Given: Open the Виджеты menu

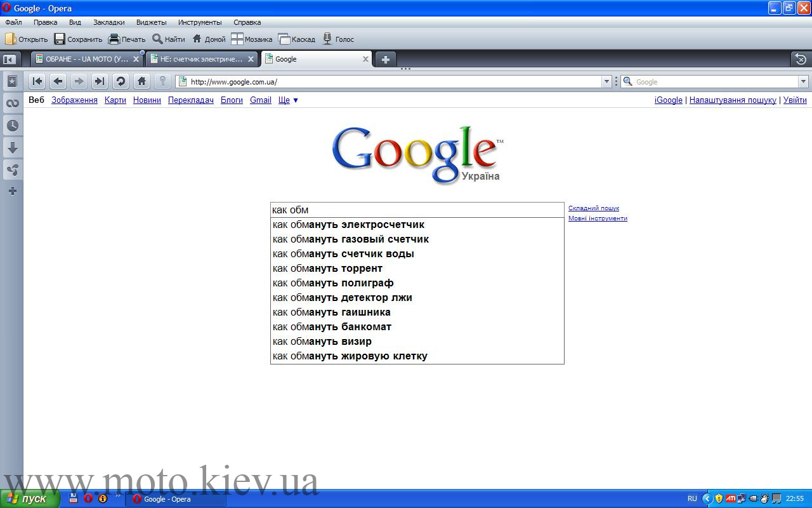Looking at the screenshot, I should pos(151,22).
